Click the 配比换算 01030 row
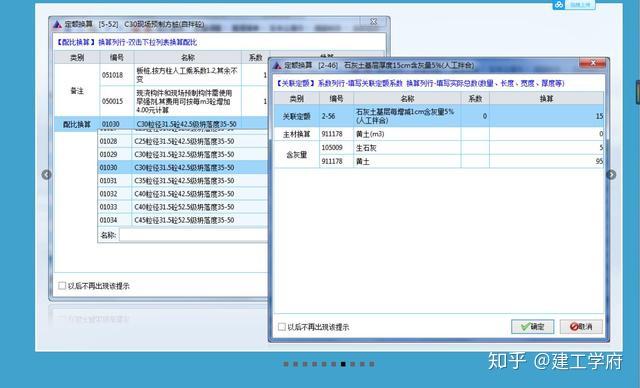 (161, 124)
